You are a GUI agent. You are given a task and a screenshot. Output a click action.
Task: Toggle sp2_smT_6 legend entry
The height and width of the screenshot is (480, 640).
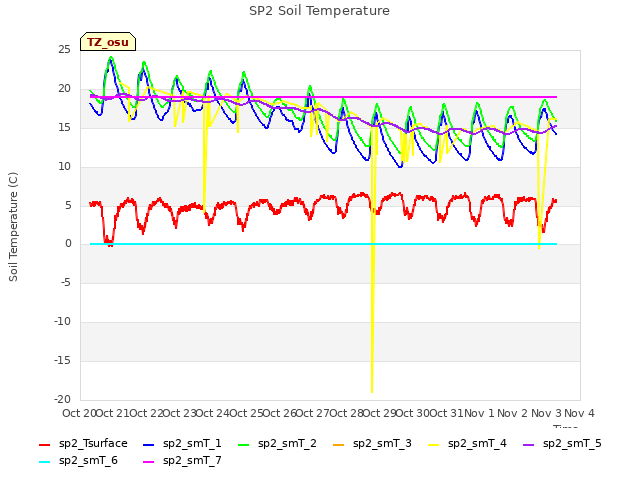[78, 460]
